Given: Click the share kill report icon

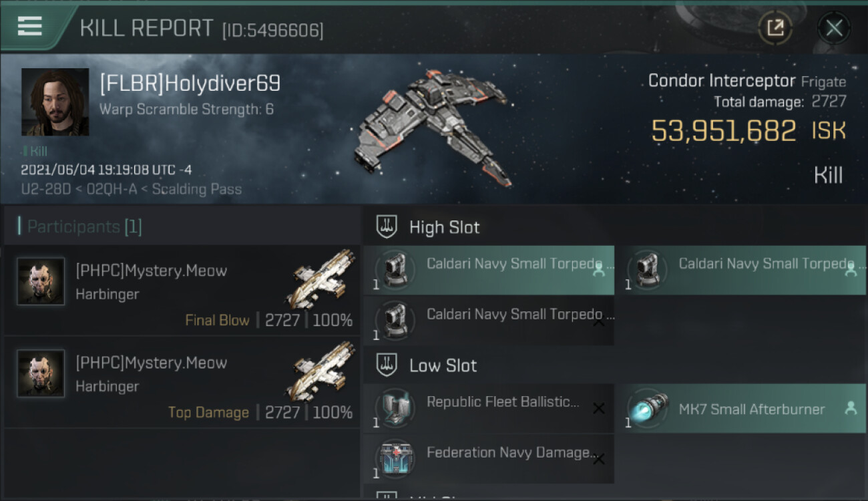Looking at the screenshot, I should pos(775,28).
